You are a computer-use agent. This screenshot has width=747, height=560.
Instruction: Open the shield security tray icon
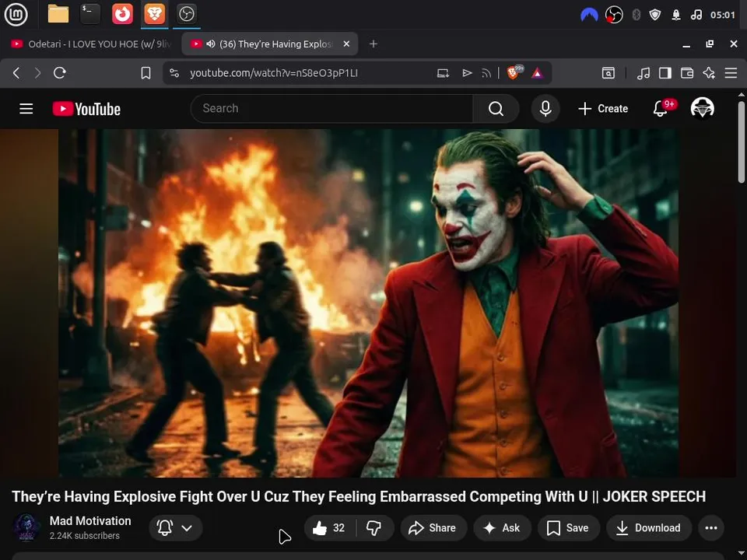click(x=655, y=15)
